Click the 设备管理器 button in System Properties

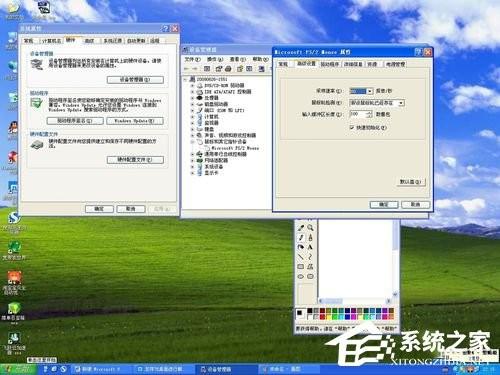135,80
